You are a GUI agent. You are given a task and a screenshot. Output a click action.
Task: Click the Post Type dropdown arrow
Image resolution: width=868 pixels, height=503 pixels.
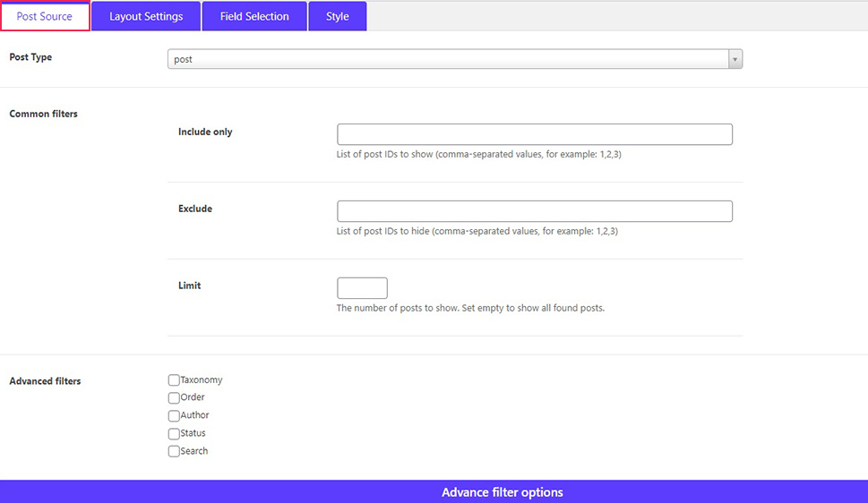735,59
